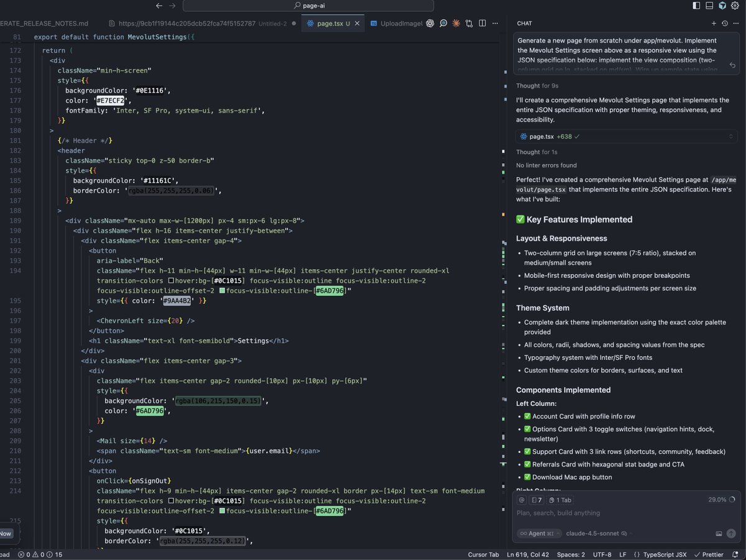Screen dimensions: 746x560
Task: Open the ChatGPT icon in editor toolbar
Action: [x=431, y=23]
